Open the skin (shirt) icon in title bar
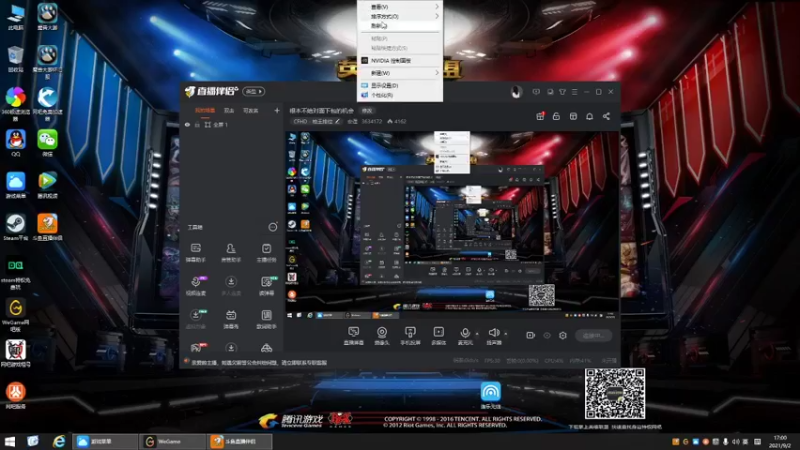800x450 pixels. (x=562, y=92)
